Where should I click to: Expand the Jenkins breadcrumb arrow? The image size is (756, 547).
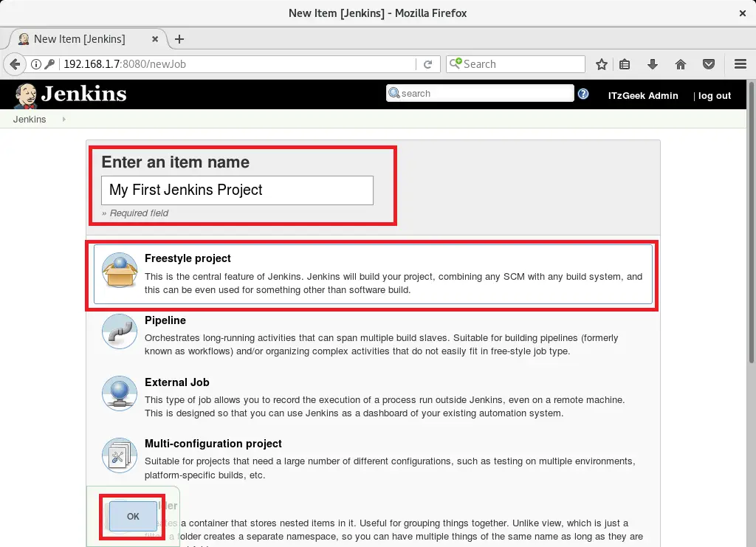click(63, 119)
